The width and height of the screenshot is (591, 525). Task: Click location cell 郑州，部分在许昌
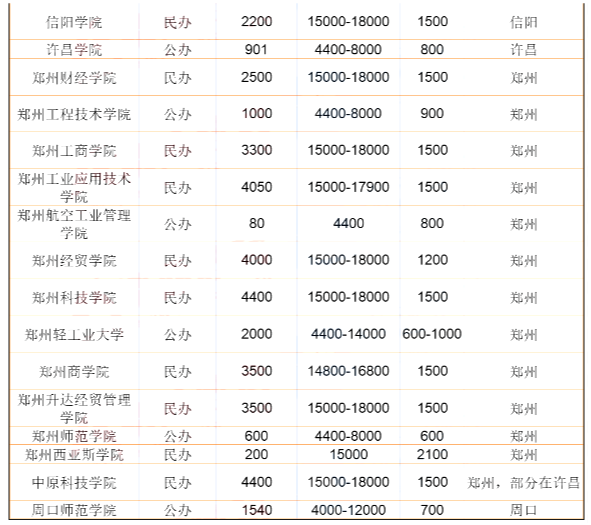pyautogui.click(x=523, y=482)
